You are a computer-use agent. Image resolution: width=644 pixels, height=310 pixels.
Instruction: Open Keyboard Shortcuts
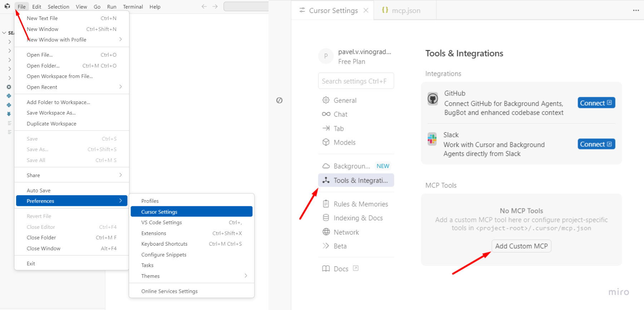click(x=192, y=244)
